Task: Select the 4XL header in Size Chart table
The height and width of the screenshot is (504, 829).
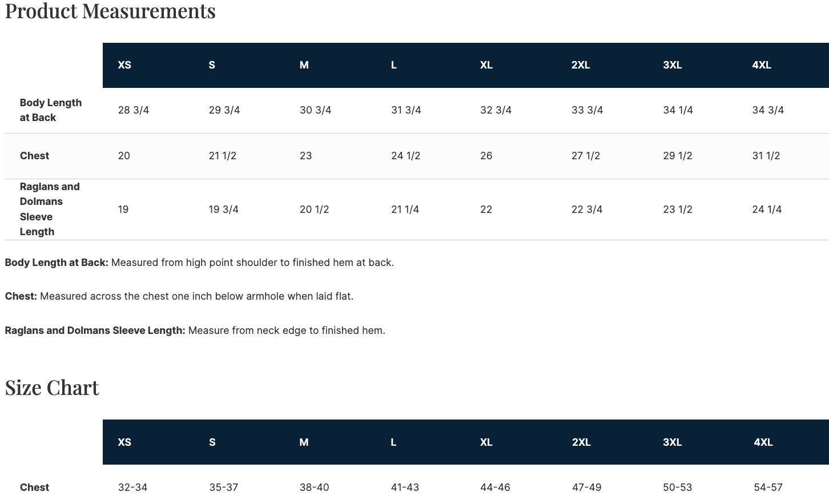Action: coord(763,442)
